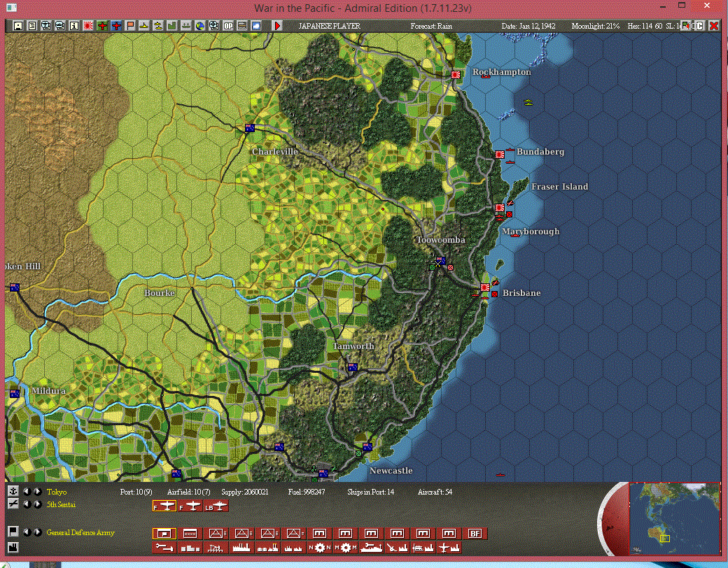Select the 'BF' base force unit button
This screenshot has width=728, height=568.
[475, 534]
